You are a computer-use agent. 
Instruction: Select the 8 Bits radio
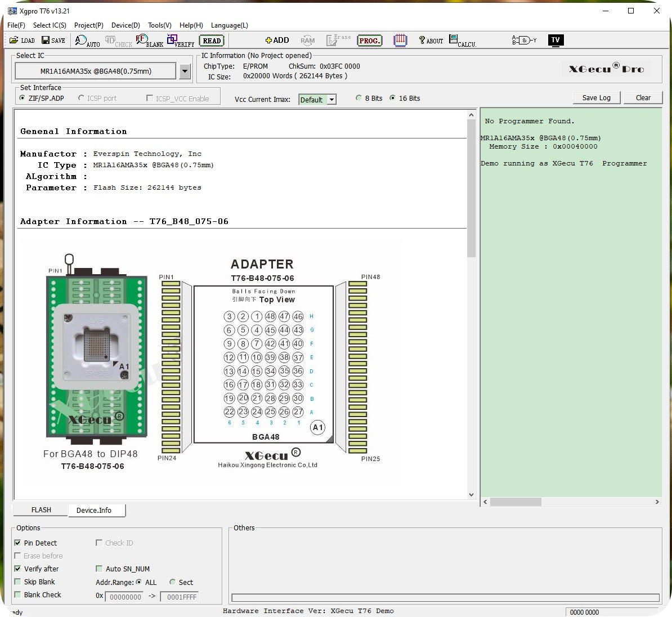(x=359, y=98)
